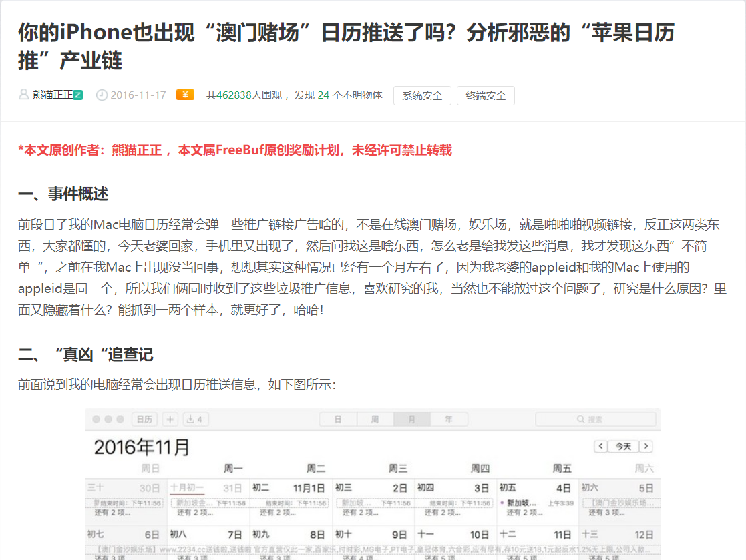The height and width of the screenshot is (560, 746).
Task: Click the 今天 button in calendar
Action: [623, 446]
